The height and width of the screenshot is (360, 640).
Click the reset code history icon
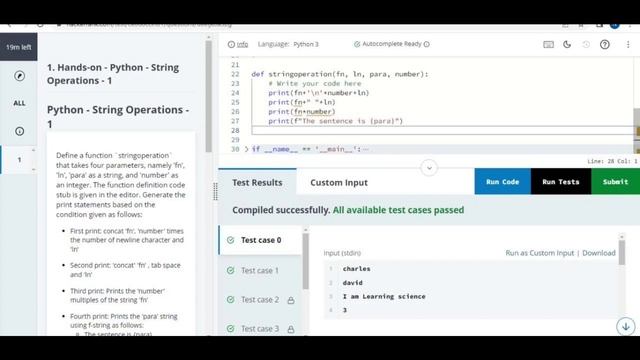pyautogui.click(x=586, y=44)
